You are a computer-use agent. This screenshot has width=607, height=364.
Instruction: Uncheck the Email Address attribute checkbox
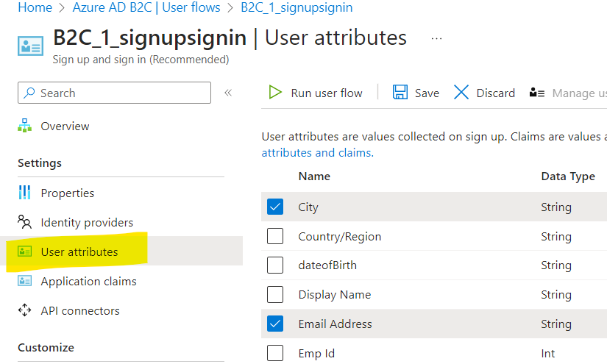[275, 324]
